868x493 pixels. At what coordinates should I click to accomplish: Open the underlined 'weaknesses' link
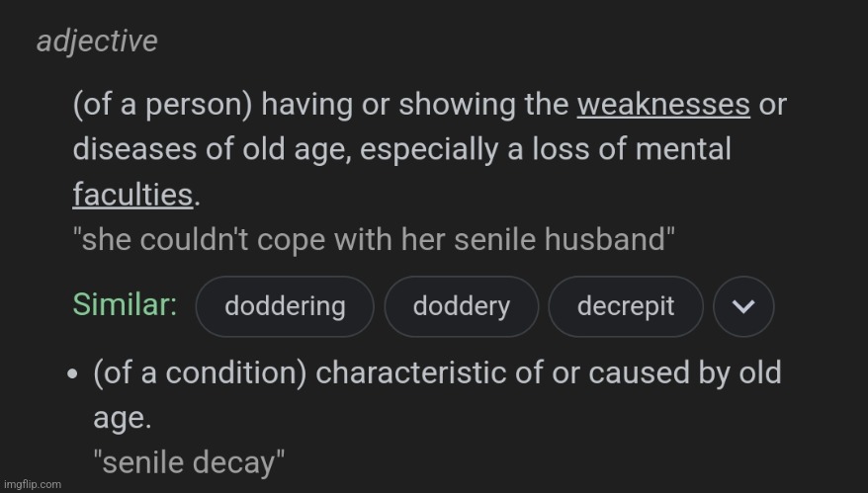tap(663, 105)
